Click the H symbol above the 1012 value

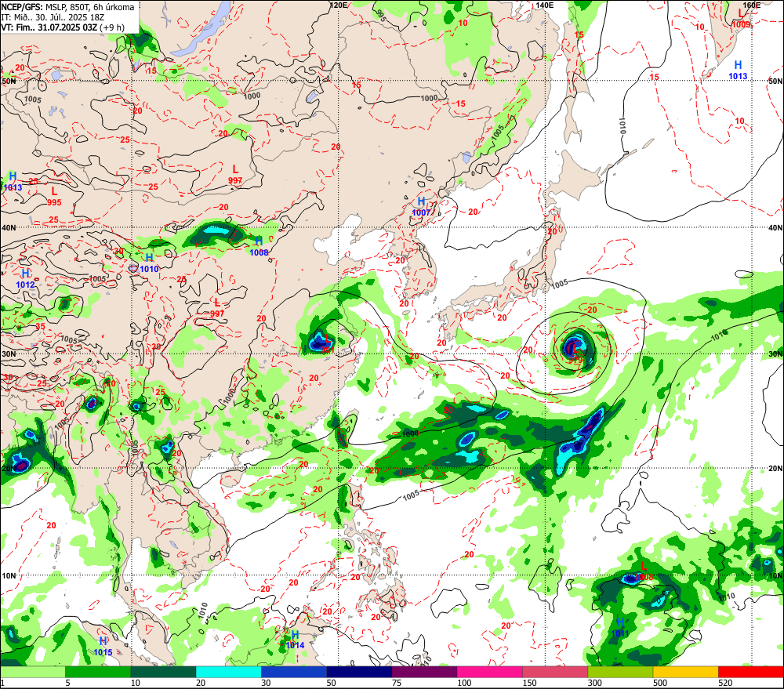[26, 274]
